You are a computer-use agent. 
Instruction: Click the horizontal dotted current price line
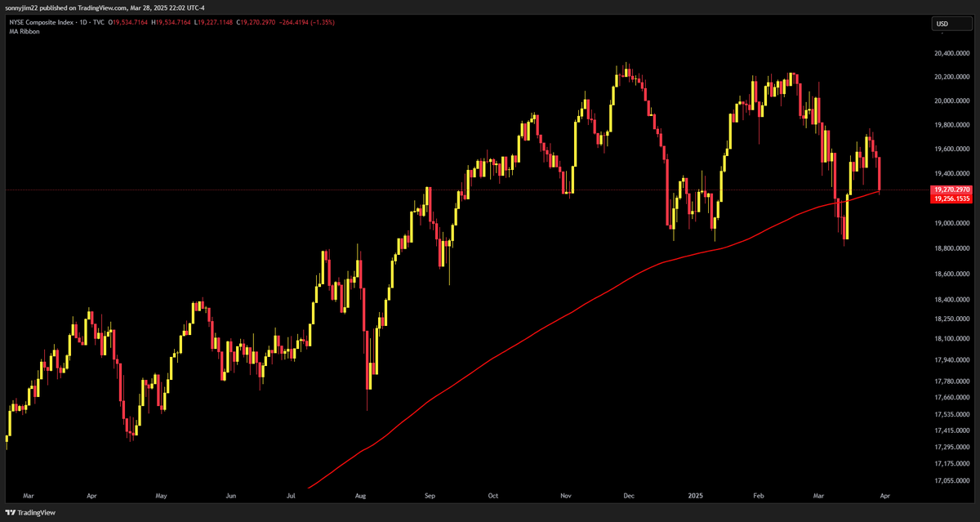[x=465, y=190]
